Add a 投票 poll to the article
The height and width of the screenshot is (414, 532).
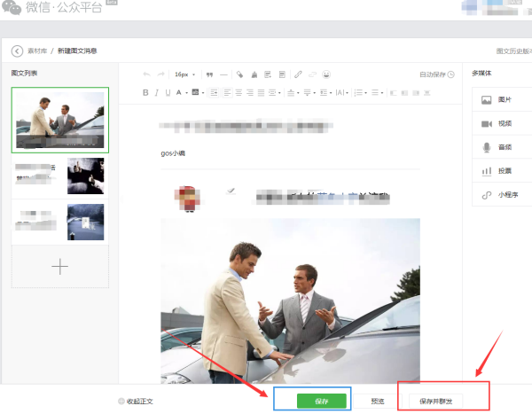click(x=503, y=170)
